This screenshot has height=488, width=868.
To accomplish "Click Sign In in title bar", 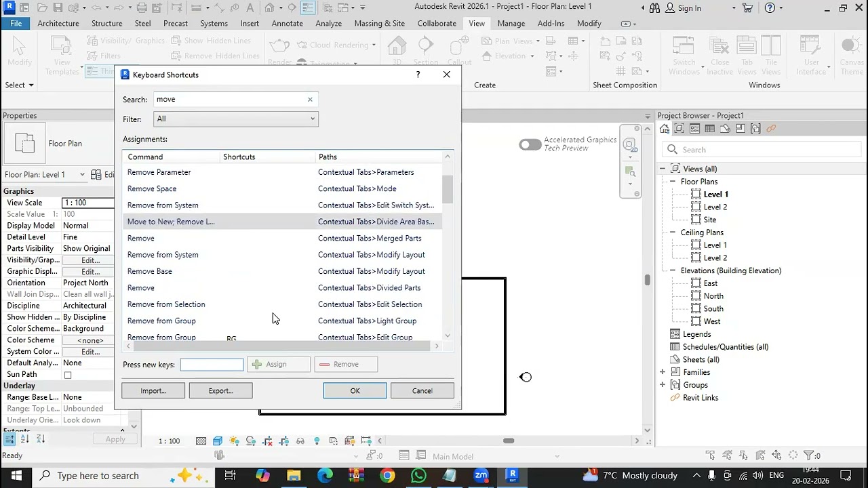I will [683, 8].
